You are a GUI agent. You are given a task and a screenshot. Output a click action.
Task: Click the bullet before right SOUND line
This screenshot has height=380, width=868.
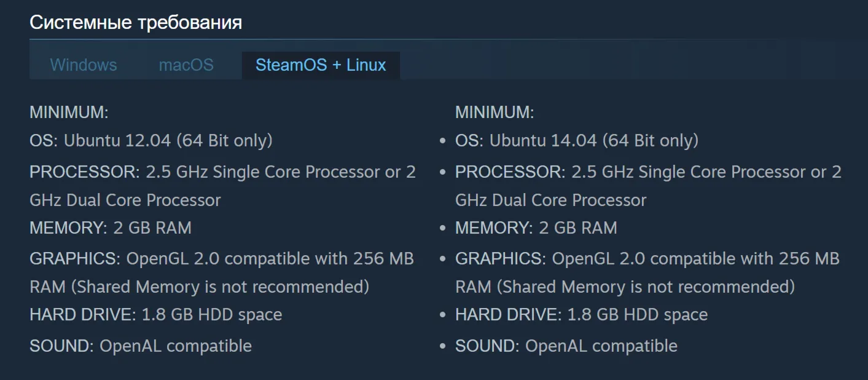point(443,347)
